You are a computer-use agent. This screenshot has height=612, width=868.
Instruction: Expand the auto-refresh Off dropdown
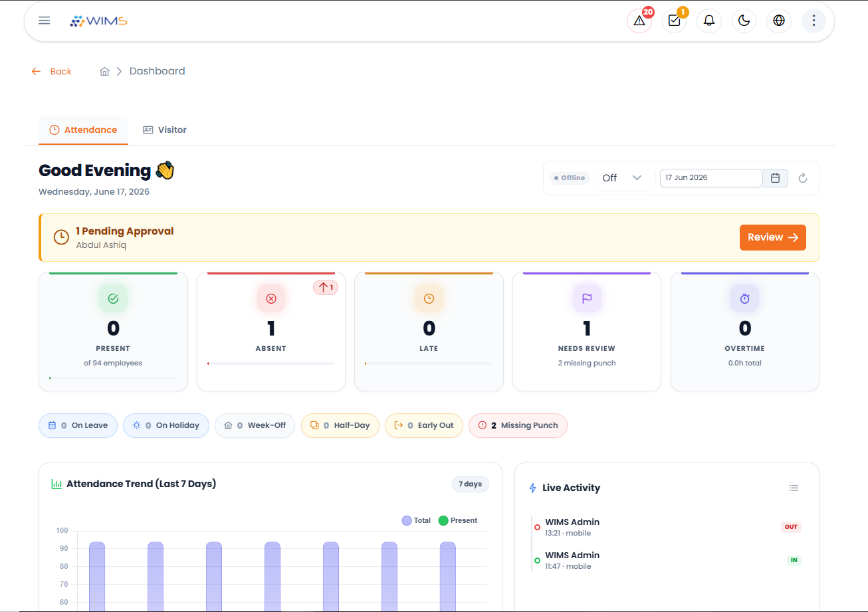click(621, 178)
